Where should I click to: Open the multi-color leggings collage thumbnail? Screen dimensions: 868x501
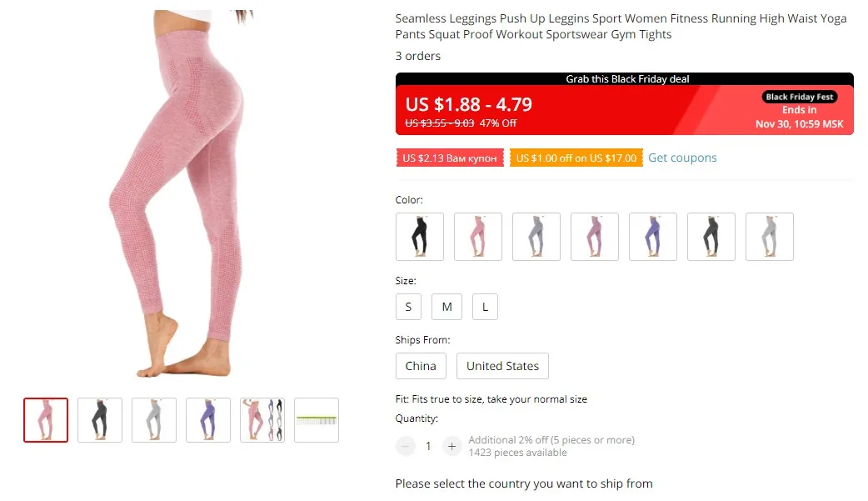(262, 420)
